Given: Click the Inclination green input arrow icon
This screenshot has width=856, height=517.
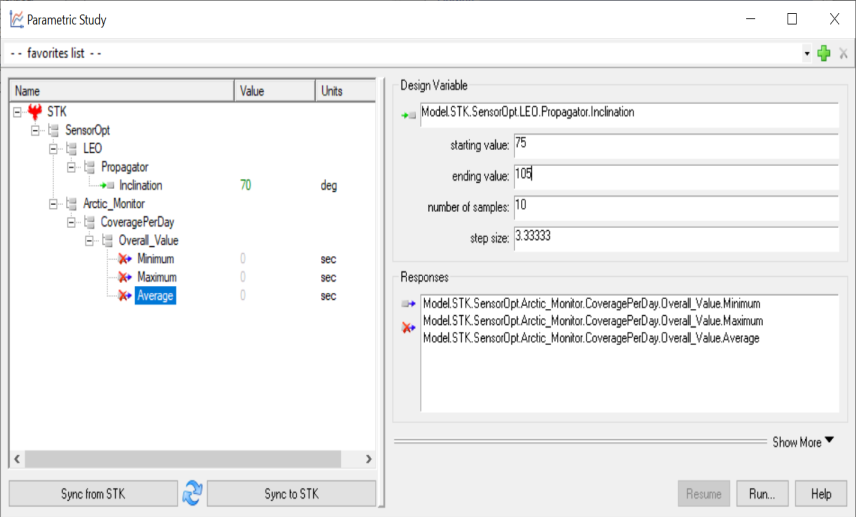Looking at the screenshot, I should 107,186.
